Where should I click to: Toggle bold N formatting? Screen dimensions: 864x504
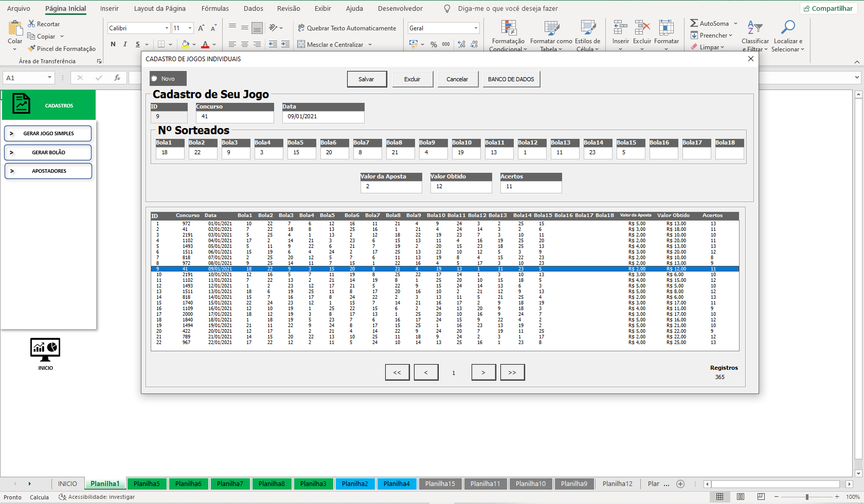point(113,44)
